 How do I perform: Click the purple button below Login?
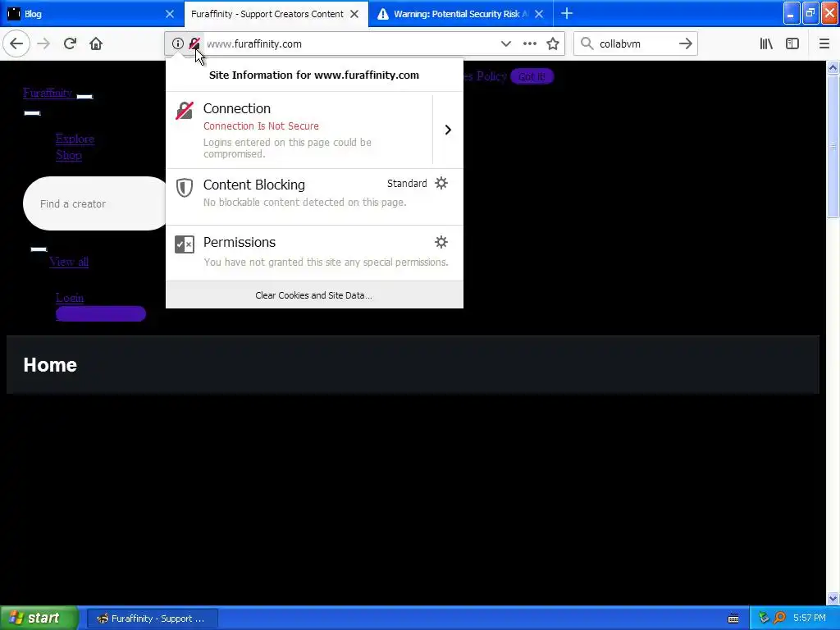coord(101,313)
